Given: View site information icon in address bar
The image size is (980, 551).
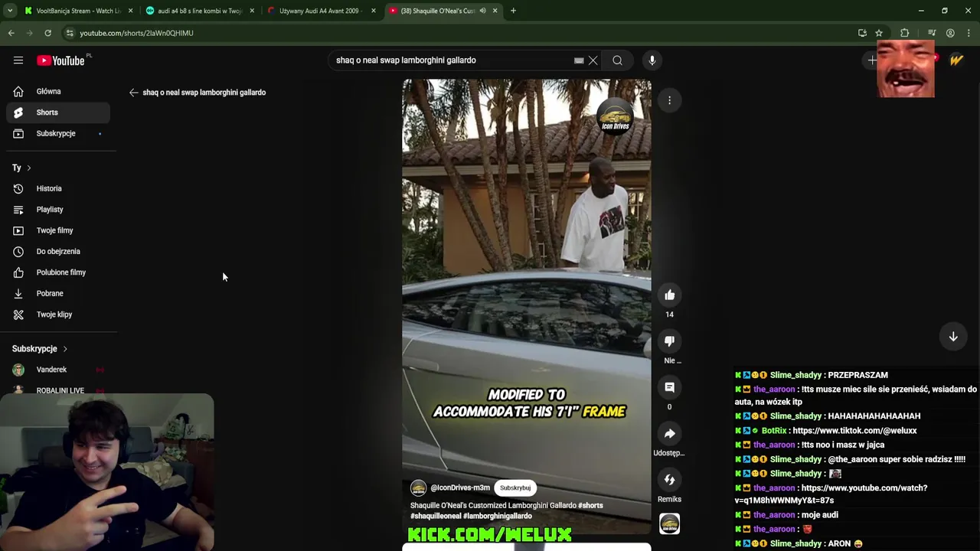Looking at the screenshot, I should [70, 33].
